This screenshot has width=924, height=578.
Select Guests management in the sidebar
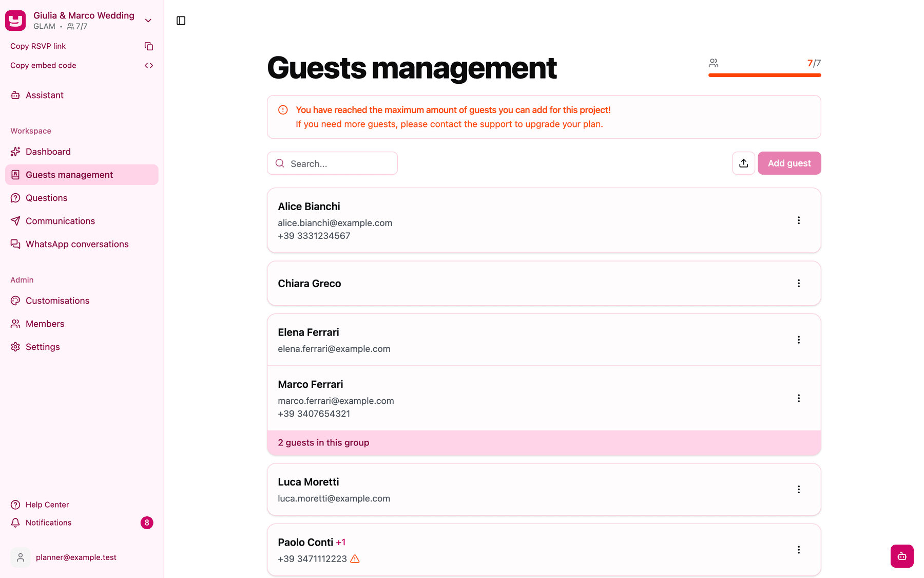[x=82, y=175]
